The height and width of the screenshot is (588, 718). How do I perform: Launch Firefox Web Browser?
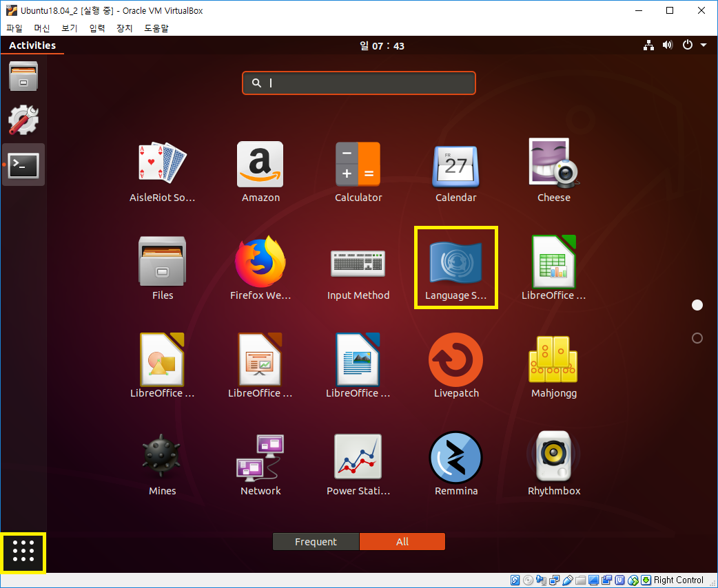pos(260,269)
